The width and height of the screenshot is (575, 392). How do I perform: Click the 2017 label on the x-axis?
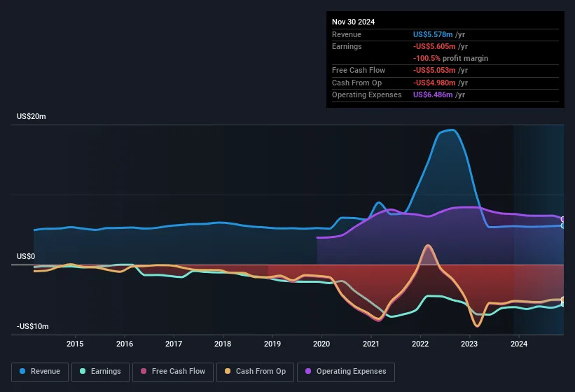[x=174, y=344]
